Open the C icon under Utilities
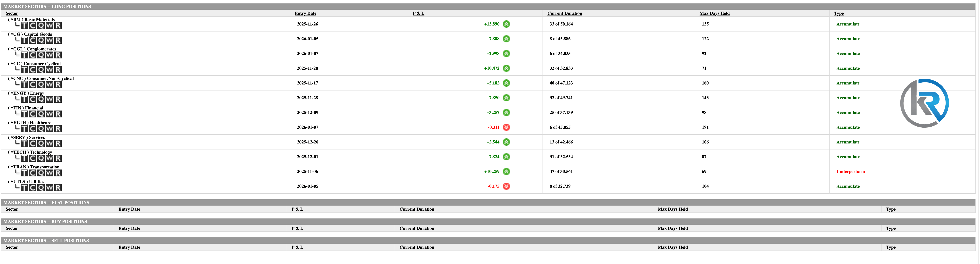Screen dimensions: 980x264 click(x=33, y=188)
